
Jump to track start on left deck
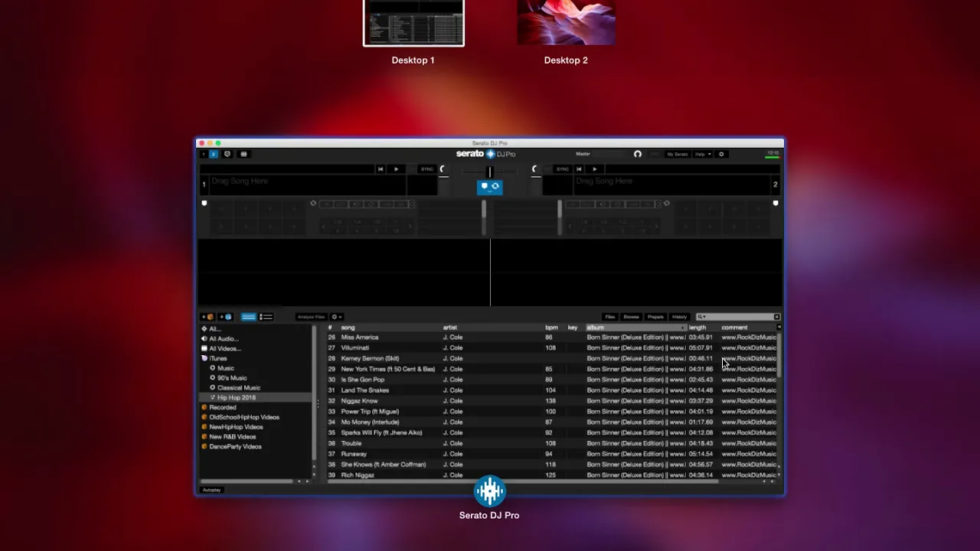click(x=381, y=169)
